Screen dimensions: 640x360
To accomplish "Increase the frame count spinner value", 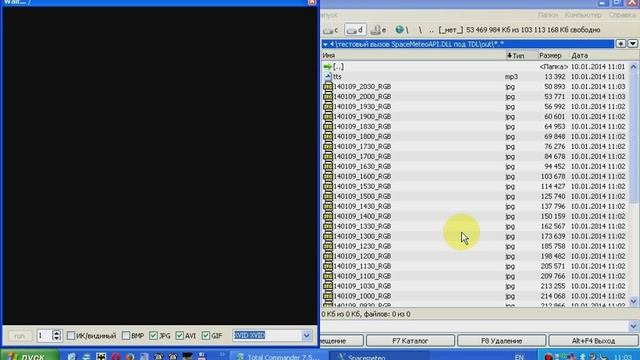I will coord(56,333).
